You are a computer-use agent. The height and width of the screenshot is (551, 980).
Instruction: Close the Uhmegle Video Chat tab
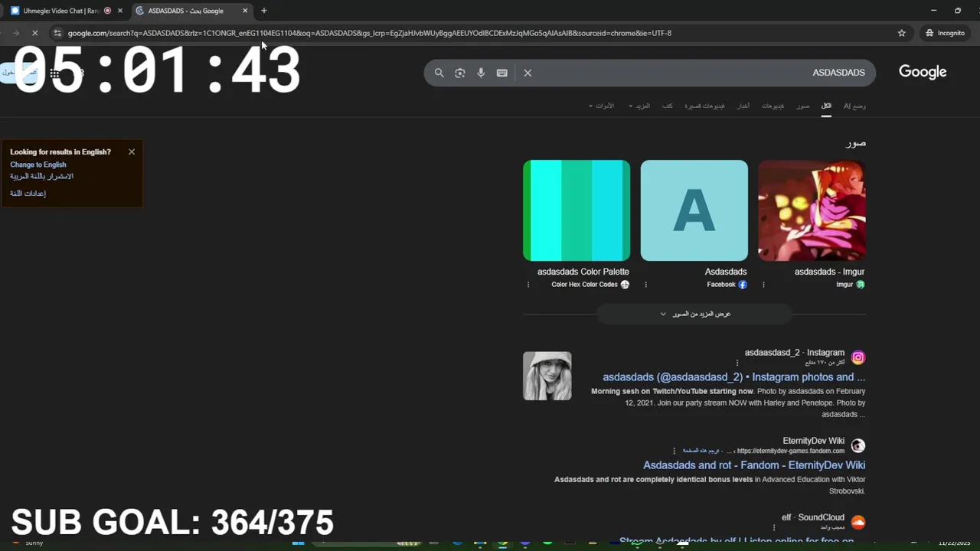click(119, 11)
